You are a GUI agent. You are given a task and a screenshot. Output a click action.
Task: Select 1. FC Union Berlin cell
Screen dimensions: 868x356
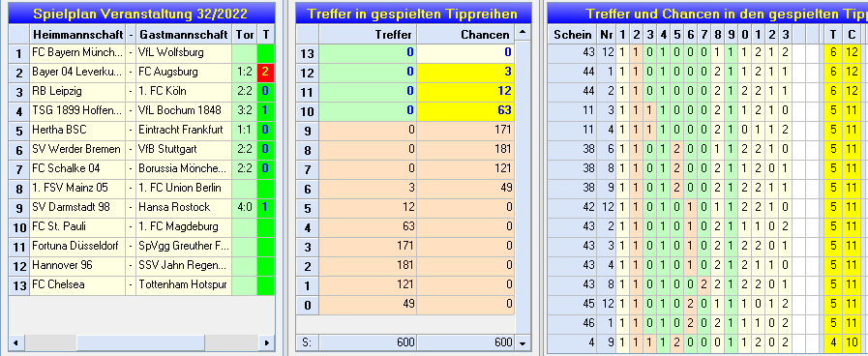coord(184,189)
